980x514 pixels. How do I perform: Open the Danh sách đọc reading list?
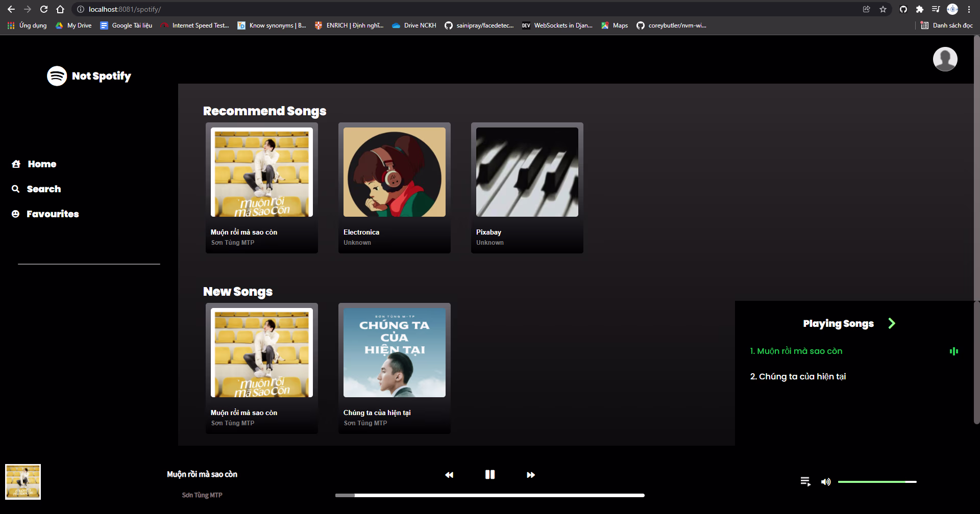(947, 25)
